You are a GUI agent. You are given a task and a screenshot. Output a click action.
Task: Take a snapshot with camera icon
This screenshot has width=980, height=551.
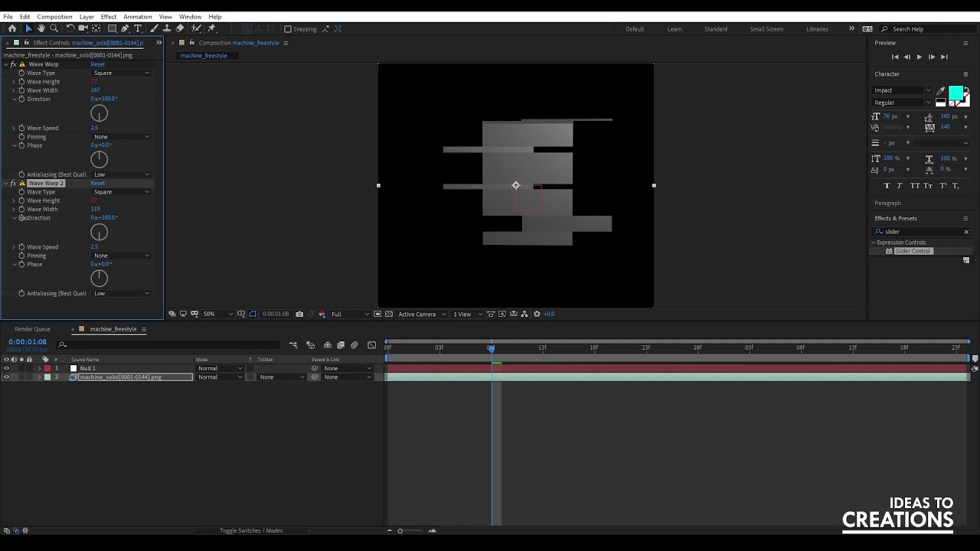tap(299, 314)
